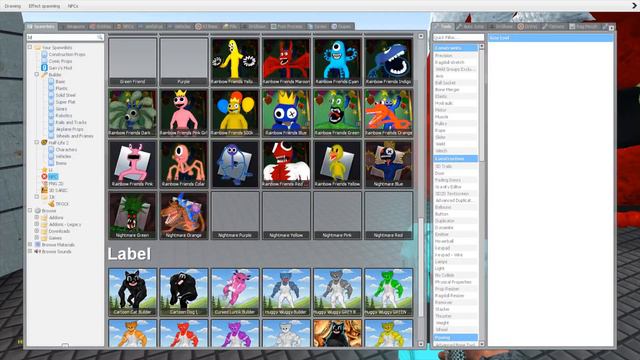
Task: Click the Builder wrench icon in tree
Action: [44, 75]
